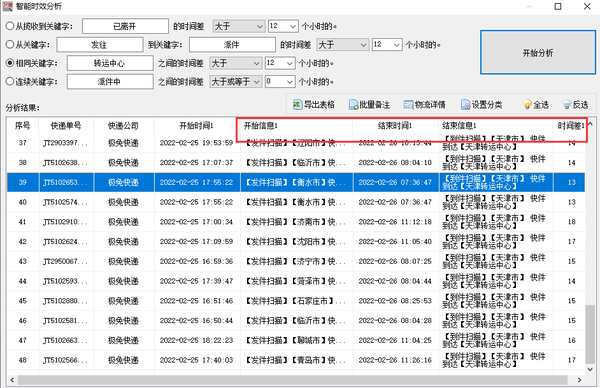Open hours dropdown in 从关键字 row

pos(387,44)
